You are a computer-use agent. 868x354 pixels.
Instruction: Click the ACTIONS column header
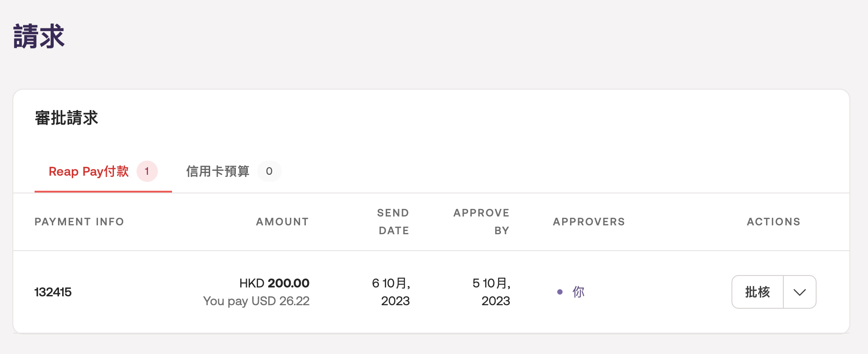[x=774, y=222]
